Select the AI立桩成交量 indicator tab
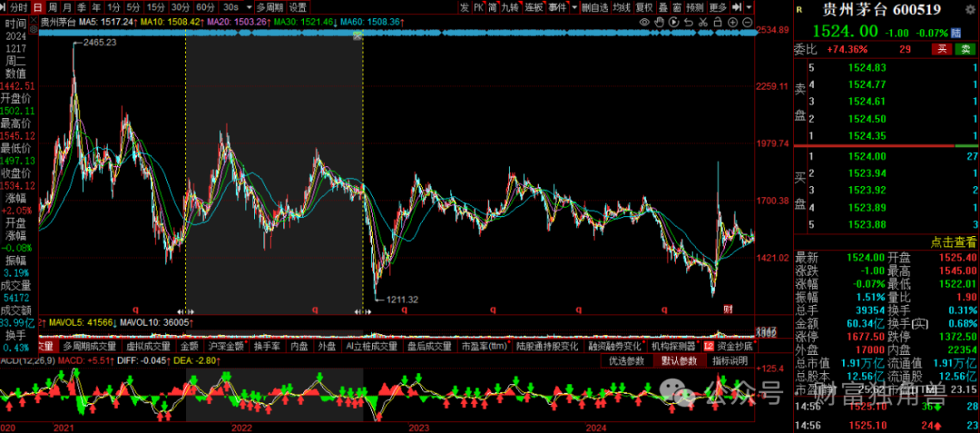This screenshot has height=433, width=980. click(372, 346)
